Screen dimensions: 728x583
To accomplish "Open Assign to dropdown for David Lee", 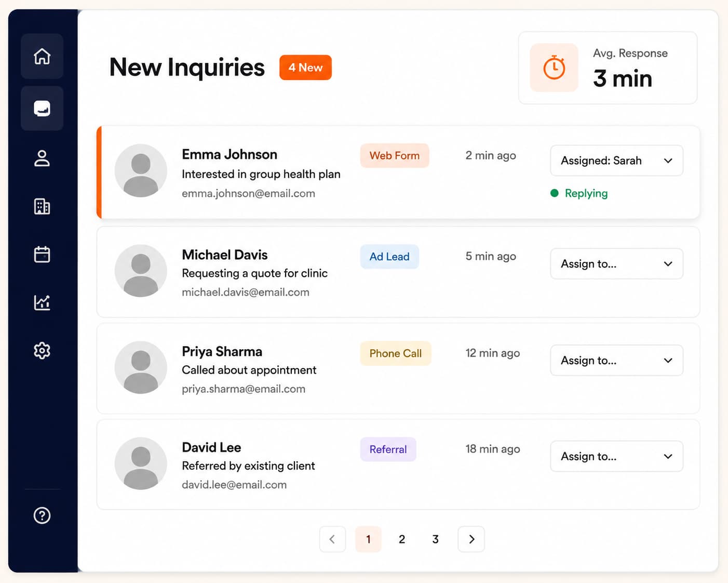I will coord(616,456).
